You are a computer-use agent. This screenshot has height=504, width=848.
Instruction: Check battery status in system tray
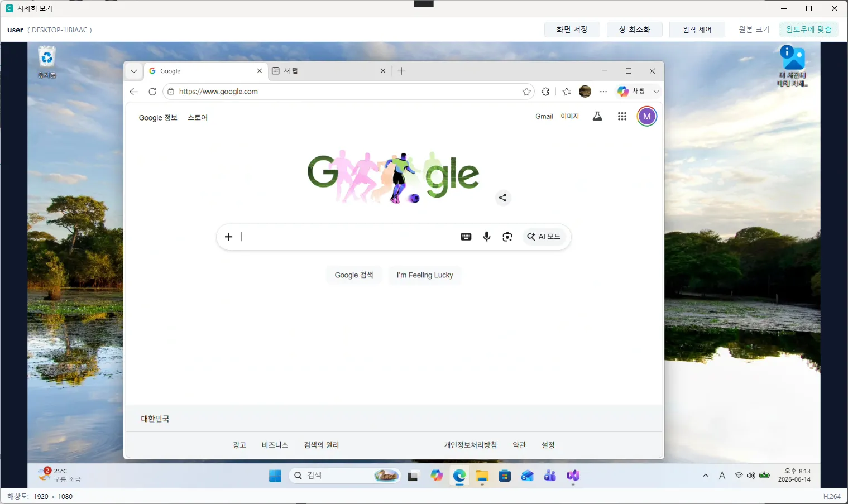(x=764, y=476)
